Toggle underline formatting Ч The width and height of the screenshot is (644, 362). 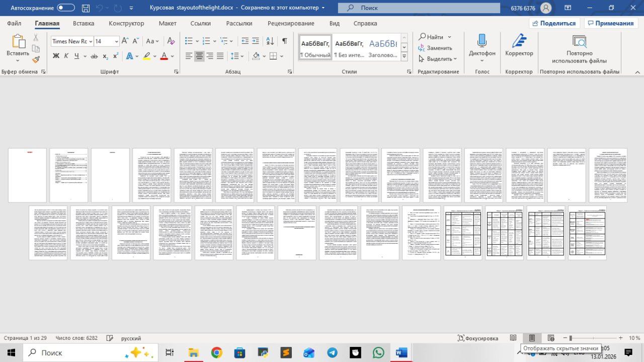pyautogui.click(x=77, y=56)
